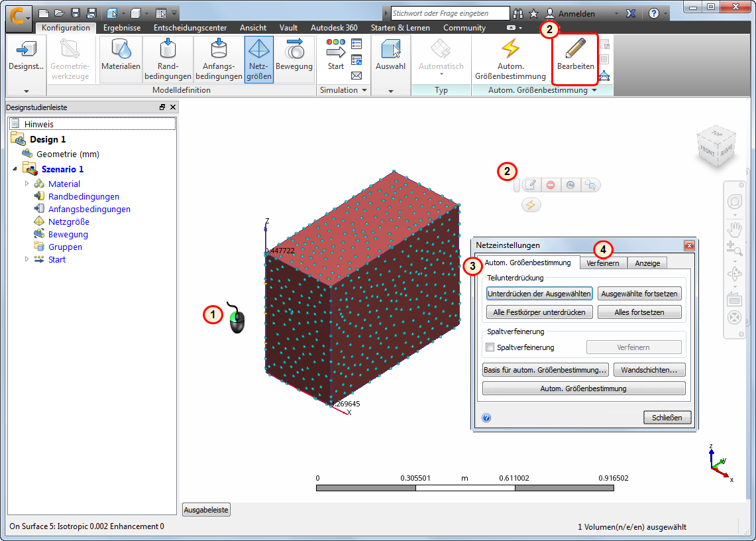Screen dimensions: 756x541
Task: Click the Ausgabeleiste button
Action: 206,510
